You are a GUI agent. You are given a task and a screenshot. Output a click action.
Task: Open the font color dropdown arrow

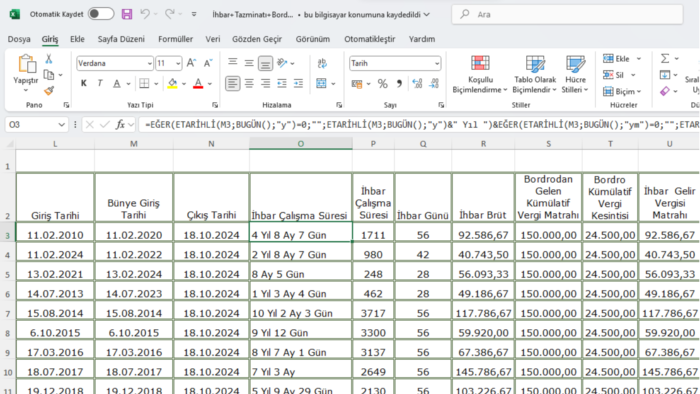click(210, 84)
